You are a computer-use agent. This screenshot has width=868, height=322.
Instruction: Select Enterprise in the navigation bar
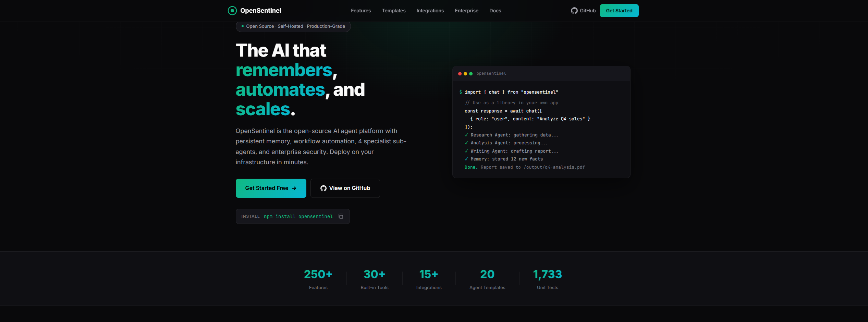[466, 11]
